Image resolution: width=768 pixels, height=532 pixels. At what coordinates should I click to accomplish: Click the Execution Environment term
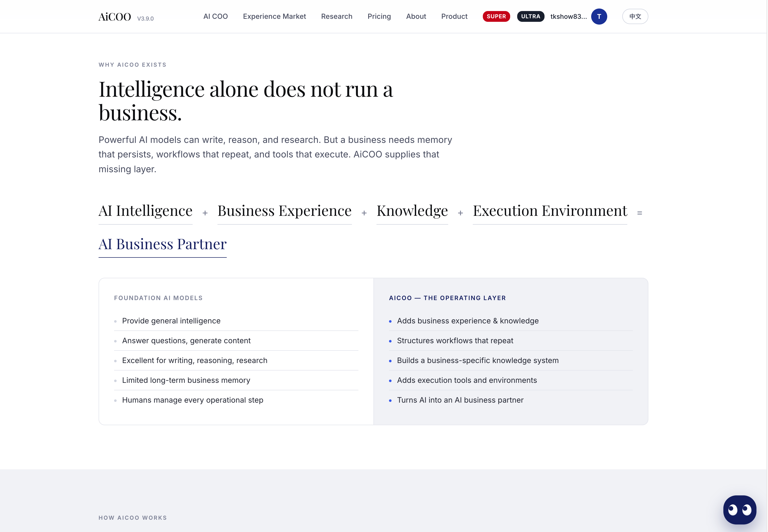point(550,211)
